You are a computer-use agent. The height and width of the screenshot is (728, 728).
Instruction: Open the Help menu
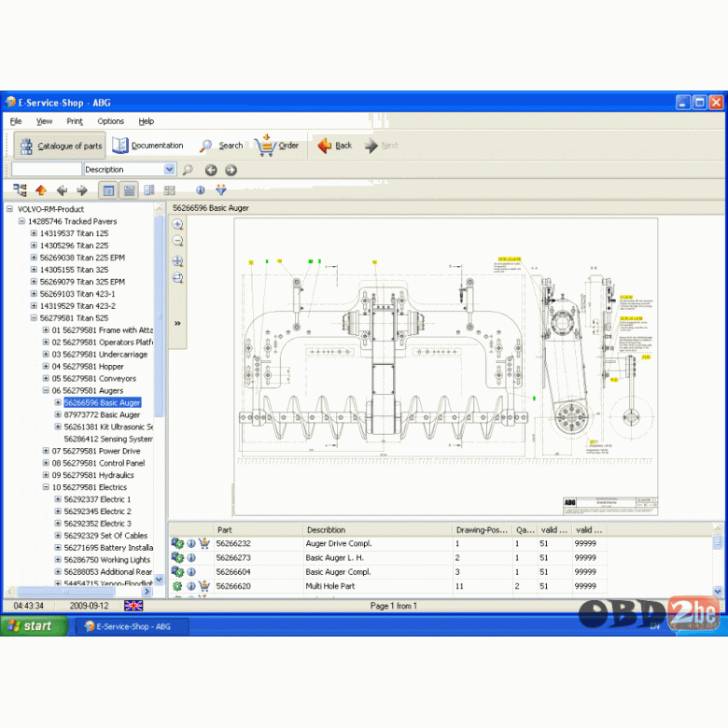point(146,121)
